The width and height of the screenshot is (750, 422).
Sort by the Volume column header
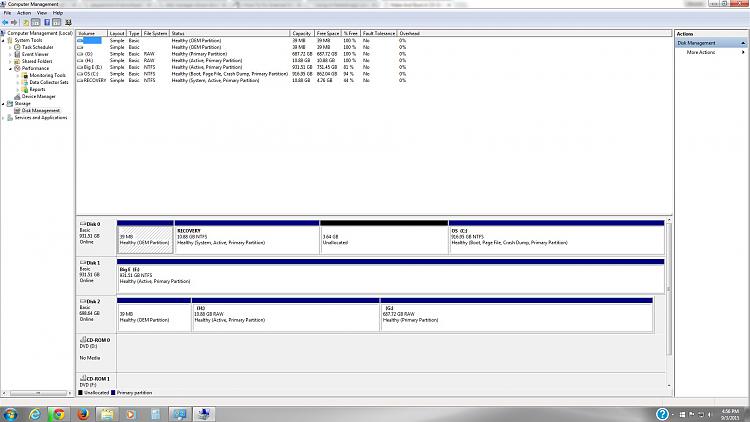pos(92,33)
